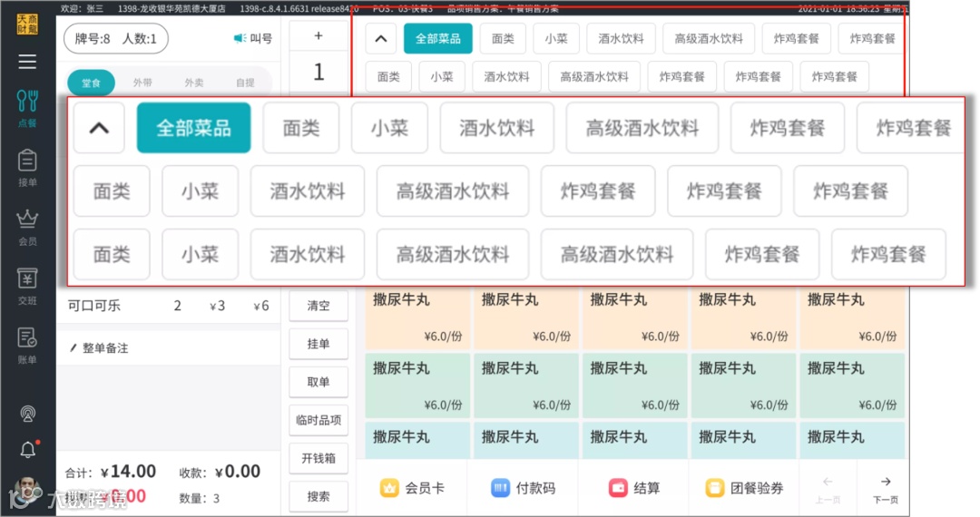
Task: Add a note via 整单备注
Action: pyautogui.click(x=100, y=348)
